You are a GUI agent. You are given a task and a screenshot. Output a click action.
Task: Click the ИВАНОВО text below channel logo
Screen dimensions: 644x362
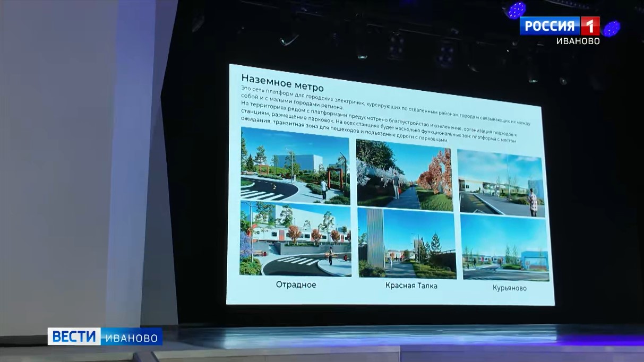[578, 41]
